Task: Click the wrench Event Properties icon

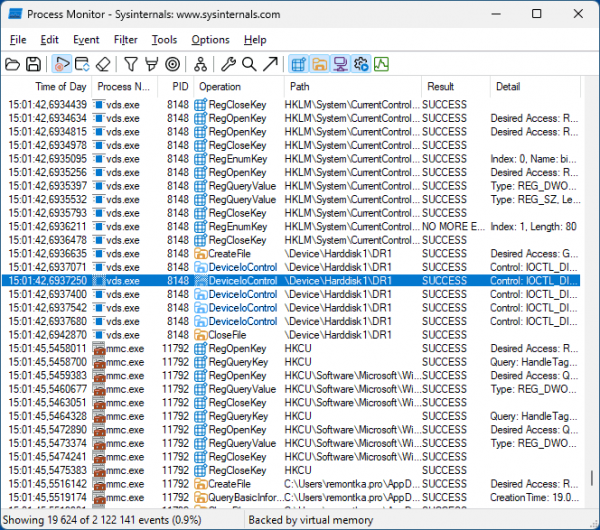Action: tap(228, 64)
